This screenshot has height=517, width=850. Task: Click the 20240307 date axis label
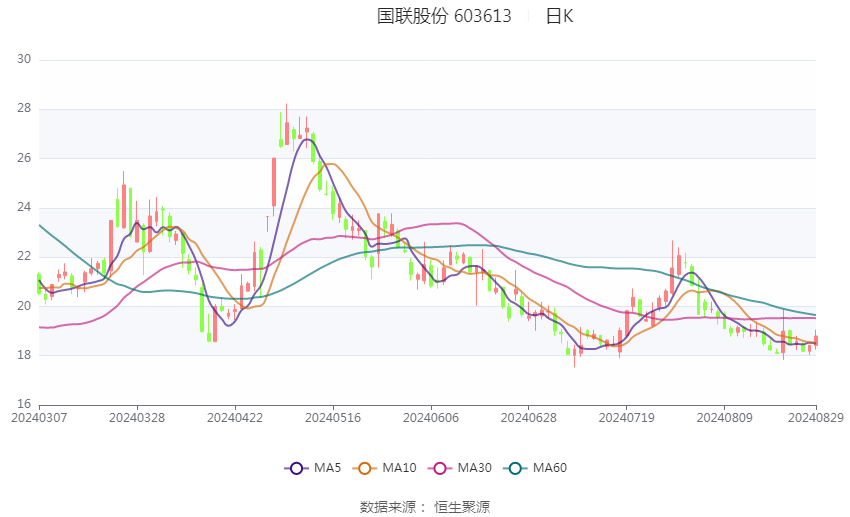39,418
